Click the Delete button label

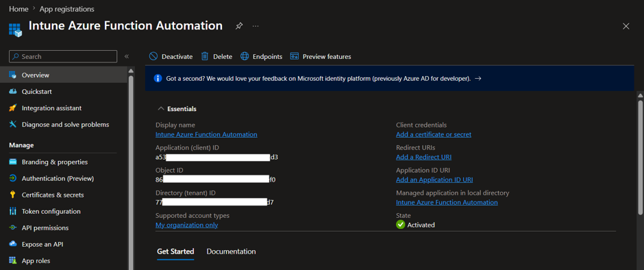223,57
